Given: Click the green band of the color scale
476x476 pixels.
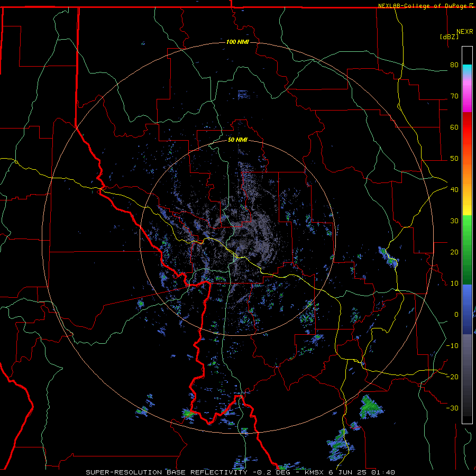Looking at the screenshot, I should click(467, 250).
